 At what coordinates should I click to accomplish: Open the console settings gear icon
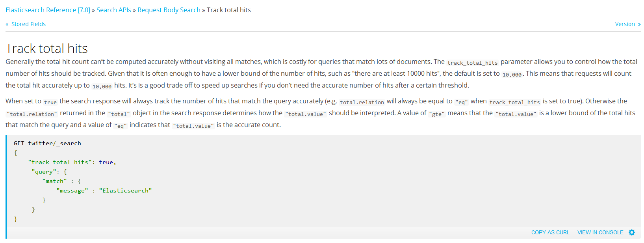pos(632,232)
